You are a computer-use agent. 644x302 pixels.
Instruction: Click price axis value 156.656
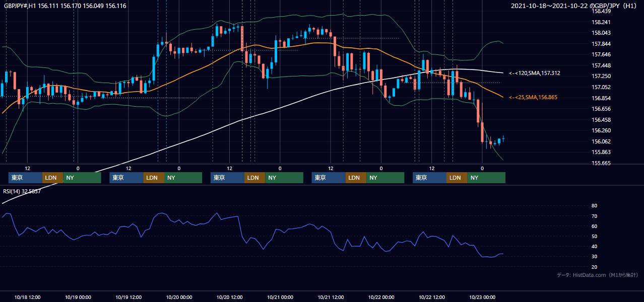pos(601,109)
